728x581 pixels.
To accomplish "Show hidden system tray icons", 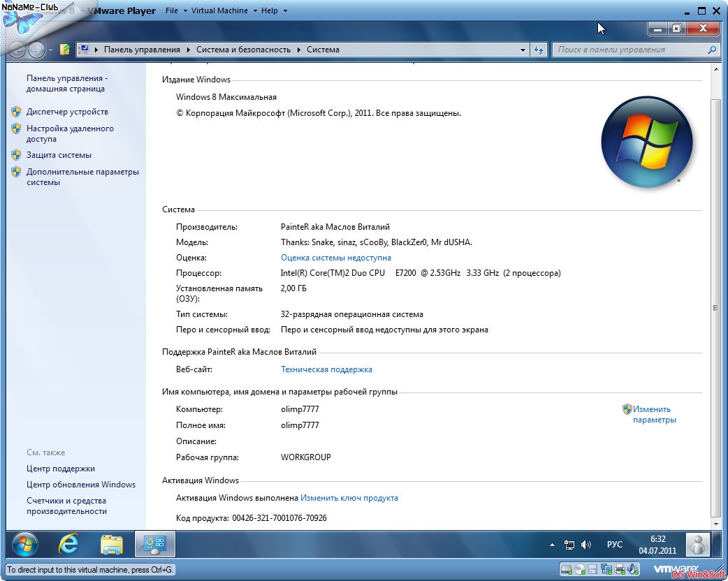I will click(x=552, y=545).
